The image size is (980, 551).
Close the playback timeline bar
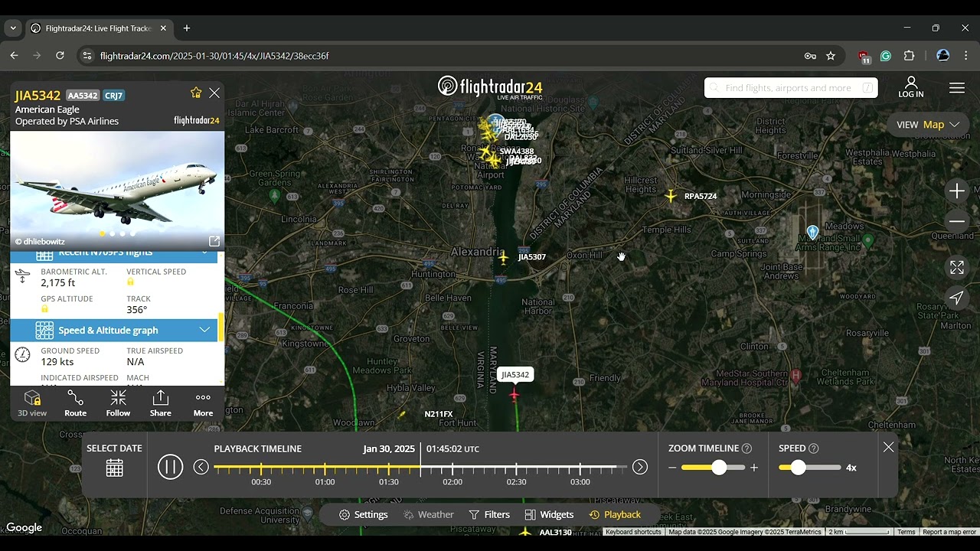tap(888, 447)
